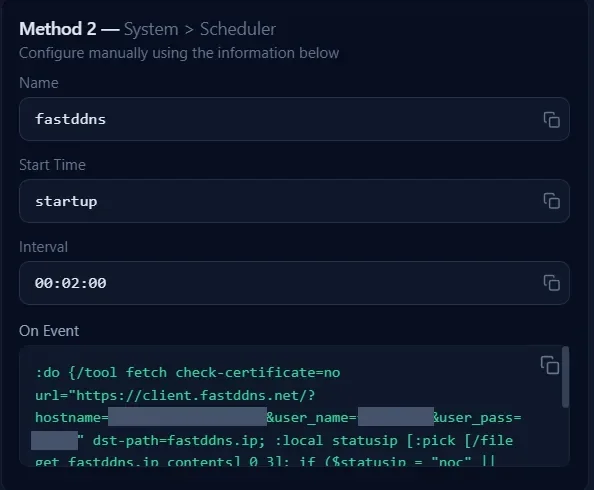Click the Interval label
The image size is (594, 490).
tap(43, 247)
